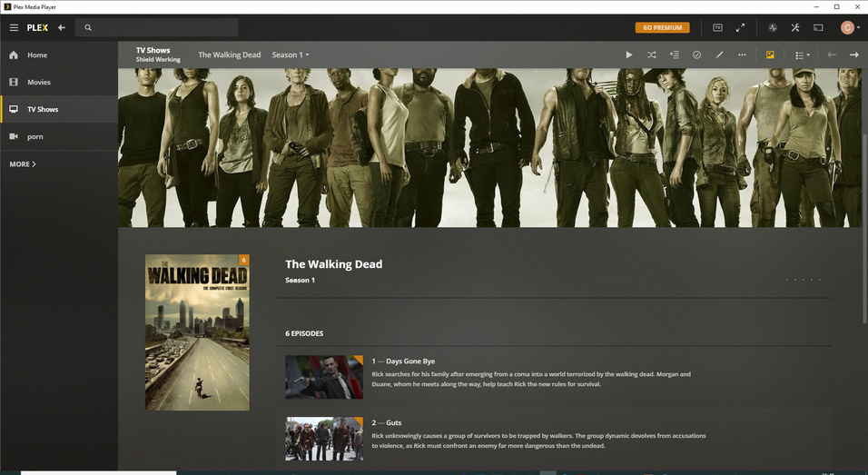Screen dimensions: 868x475
Task: Click the Guts episode thumbnail
Action: (x=324, y=439)
